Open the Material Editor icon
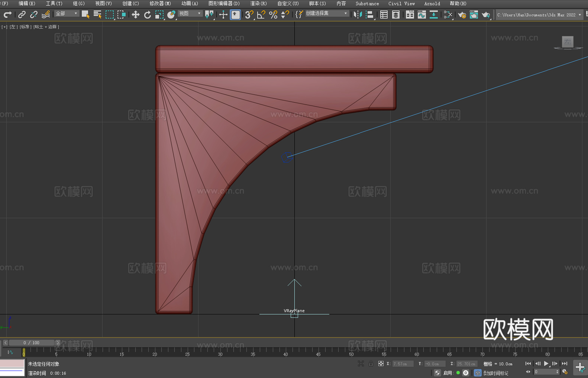Image resolution: width=588 pixels, height=378 pixels. click(x=448, y=14)
